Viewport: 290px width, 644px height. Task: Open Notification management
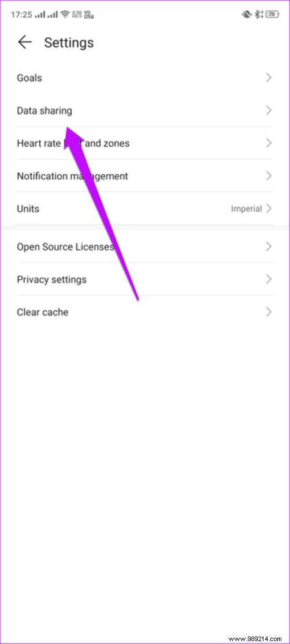click(x=145, y=176)
